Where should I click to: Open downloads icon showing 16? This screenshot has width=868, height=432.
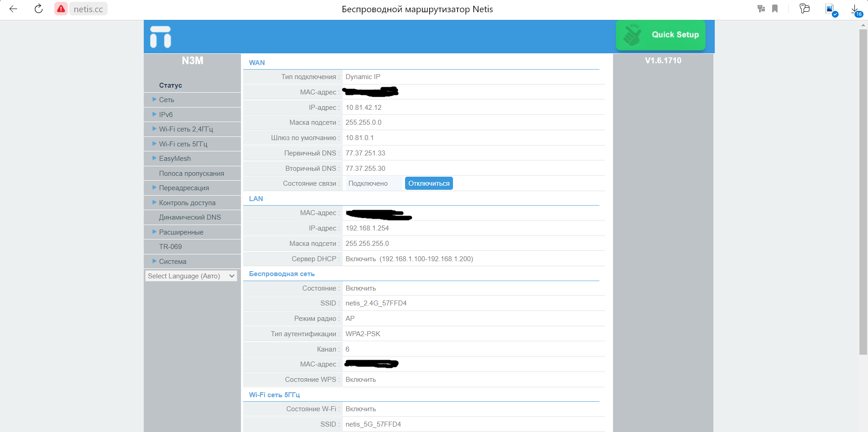coord(856,10)
